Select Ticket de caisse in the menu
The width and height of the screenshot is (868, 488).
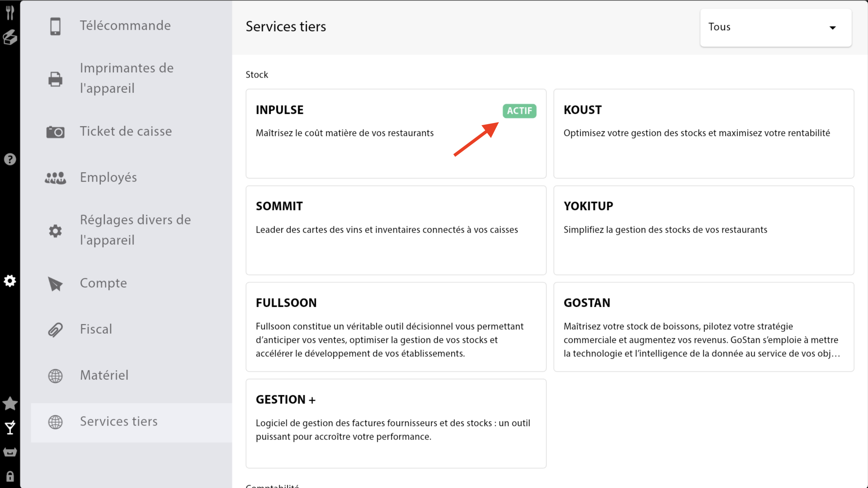click(126, 131)
